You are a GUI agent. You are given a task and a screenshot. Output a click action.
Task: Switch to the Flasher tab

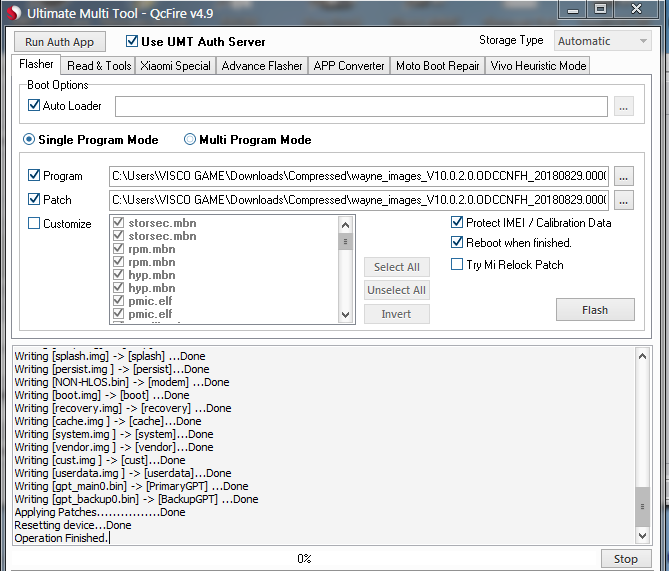tap(36, 64)
